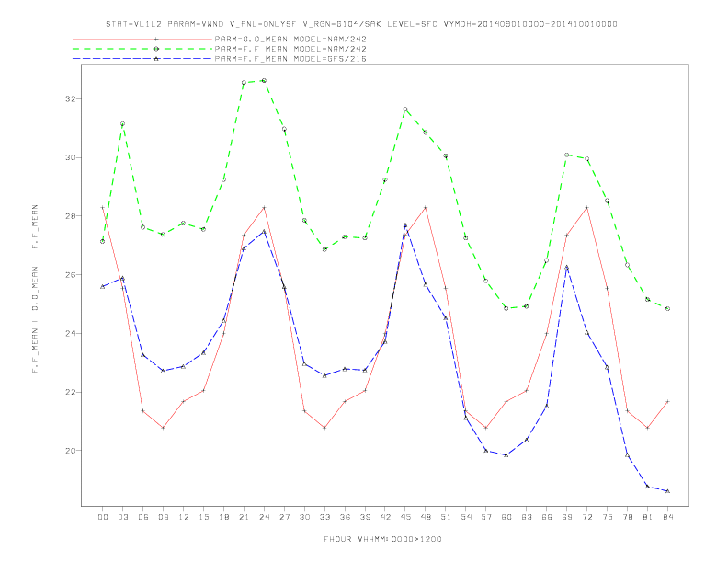Click the x-axis tick label 66

[547, 517]
